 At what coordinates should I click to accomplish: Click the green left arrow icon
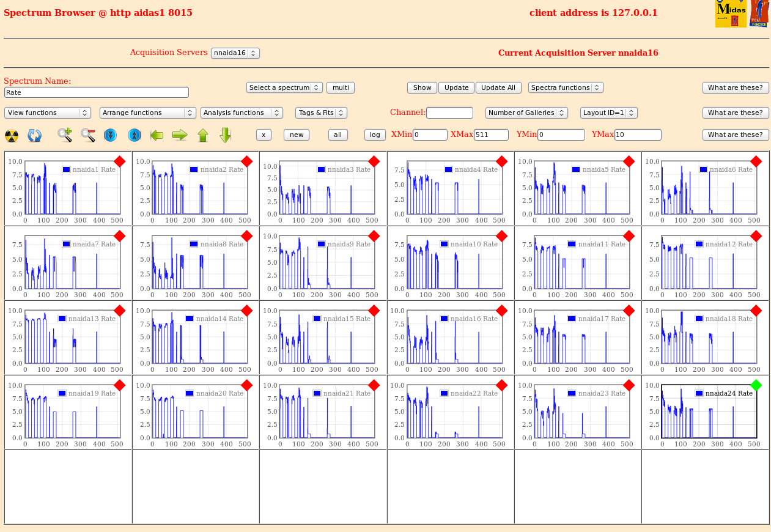click(157, 135)
